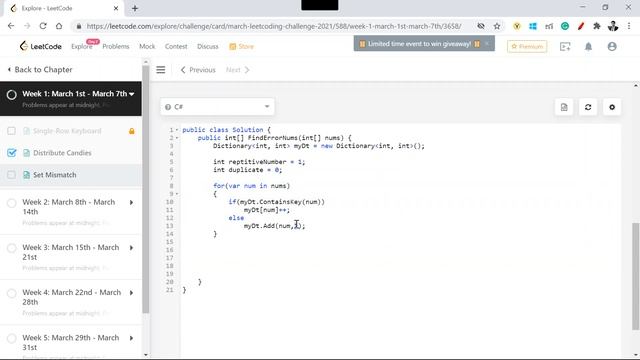640x360 pixels.
Task: Open Distribute Candies problem
Action: click(62, 153)
